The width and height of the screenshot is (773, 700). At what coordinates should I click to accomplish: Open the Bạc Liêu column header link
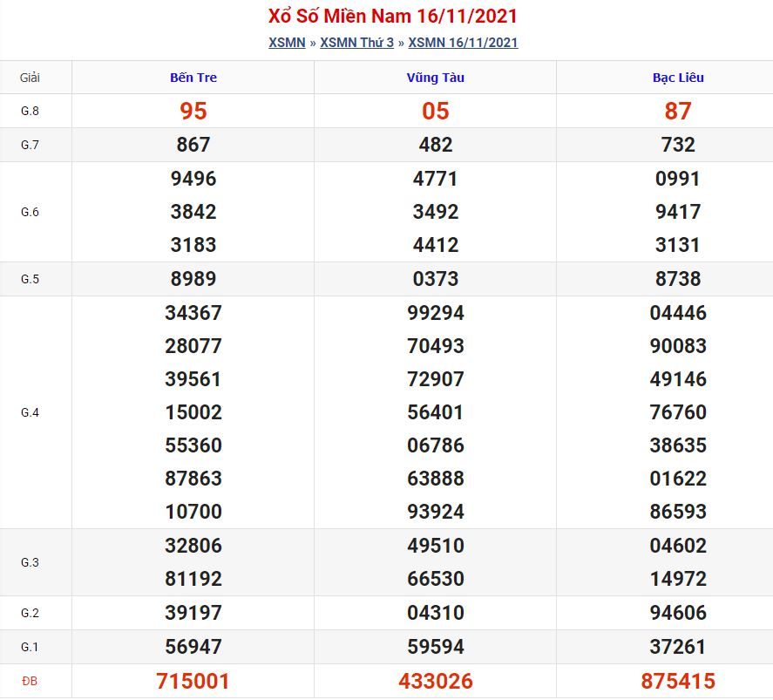tap(678, 78)
